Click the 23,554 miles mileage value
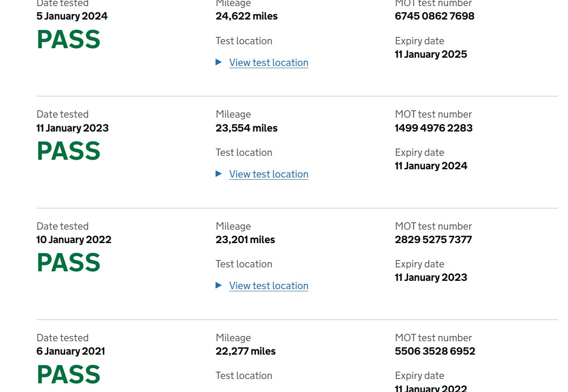The image size is (568, 392). (246, 128)
